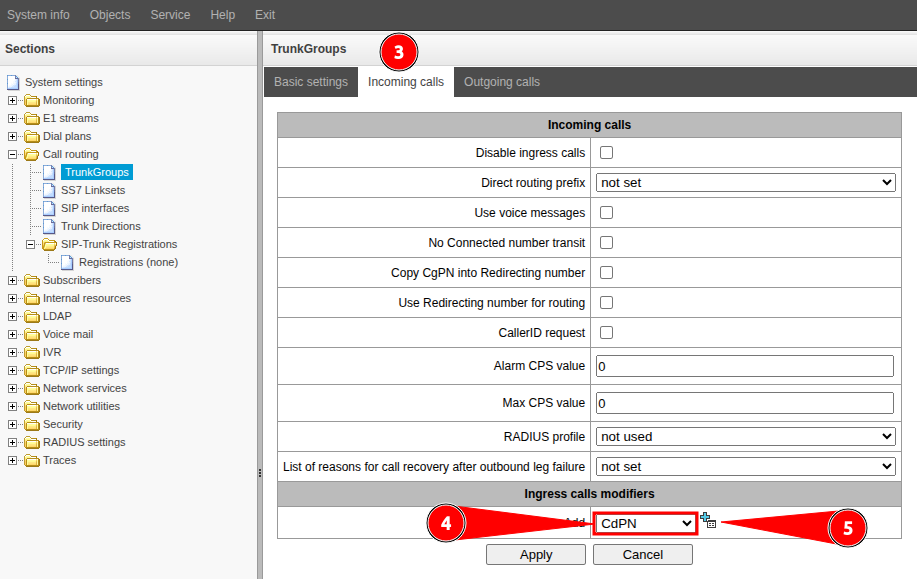Check Use Redirecting number for routing
This screenshot has height=579, width=917.
606,302
